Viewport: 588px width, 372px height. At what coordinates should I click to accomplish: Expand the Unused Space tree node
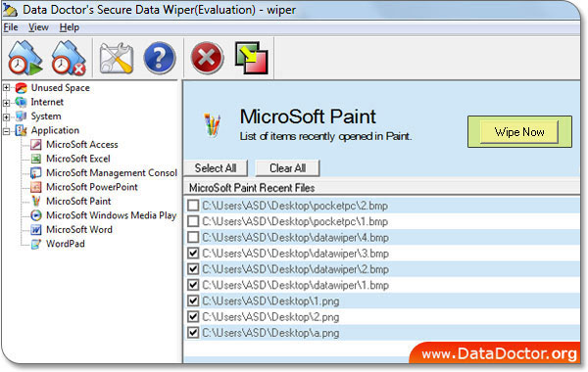tap(7, 88)
